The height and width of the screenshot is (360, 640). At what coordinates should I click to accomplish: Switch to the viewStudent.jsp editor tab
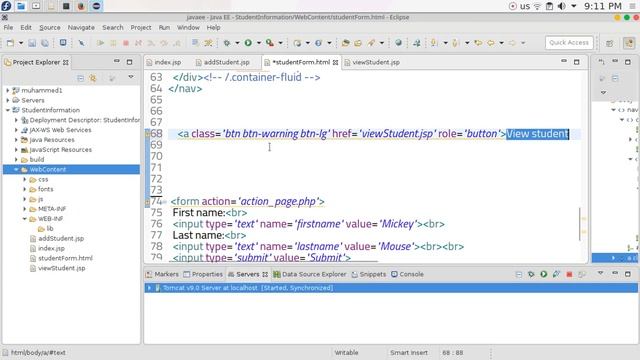pyautogui.click(x=372, y=62)
